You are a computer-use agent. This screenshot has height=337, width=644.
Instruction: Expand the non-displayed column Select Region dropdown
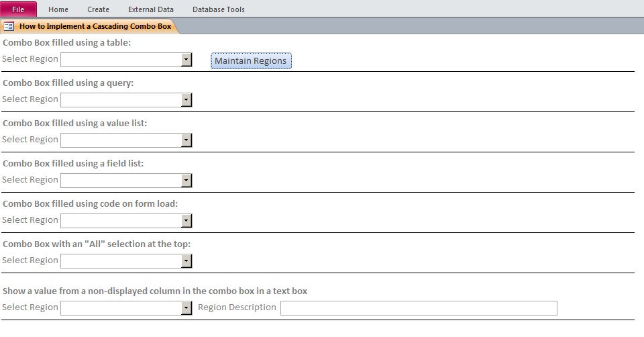186,308
